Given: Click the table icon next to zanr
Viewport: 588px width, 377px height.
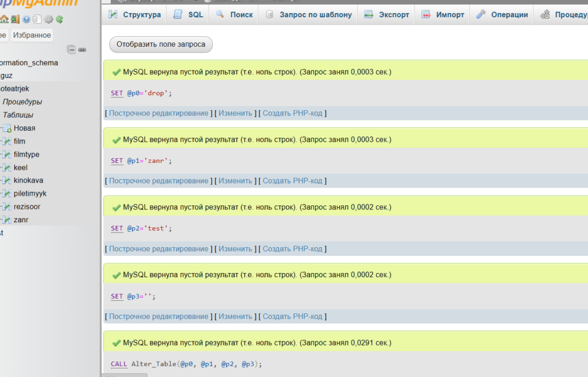Looking at the screenshot, I should click(x=7, y=220).
